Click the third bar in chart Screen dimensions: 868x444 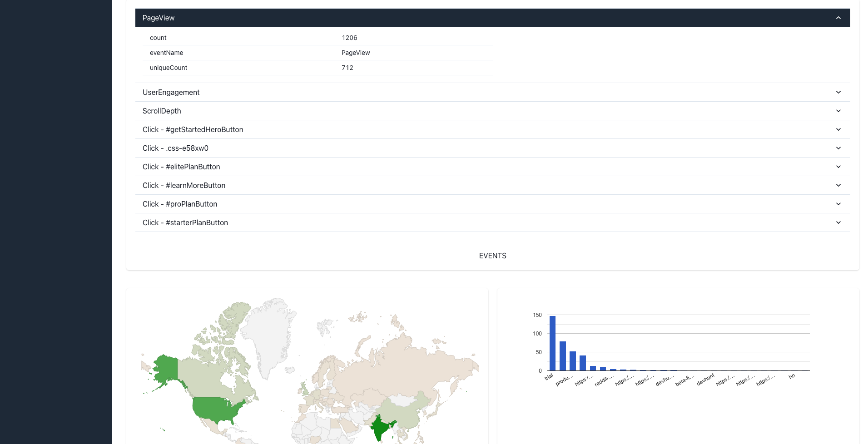tap(573, 361)
